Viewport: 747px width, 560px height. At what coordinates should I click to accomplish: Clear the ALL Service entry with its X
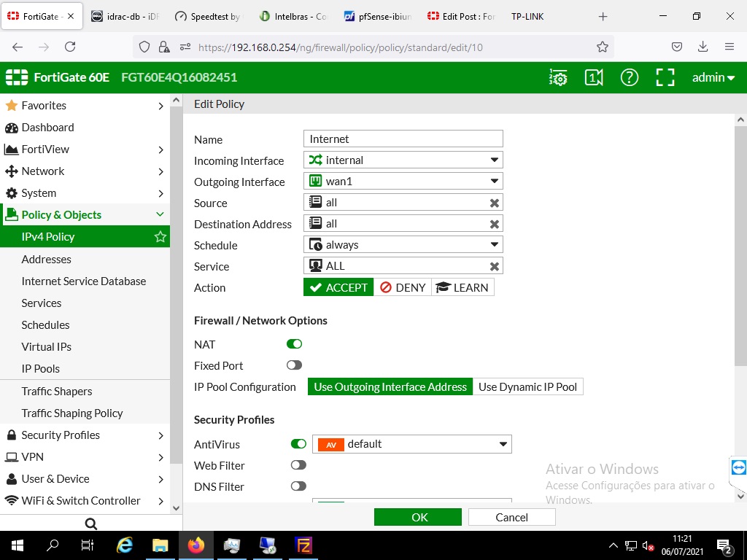(x=494, y=265)
